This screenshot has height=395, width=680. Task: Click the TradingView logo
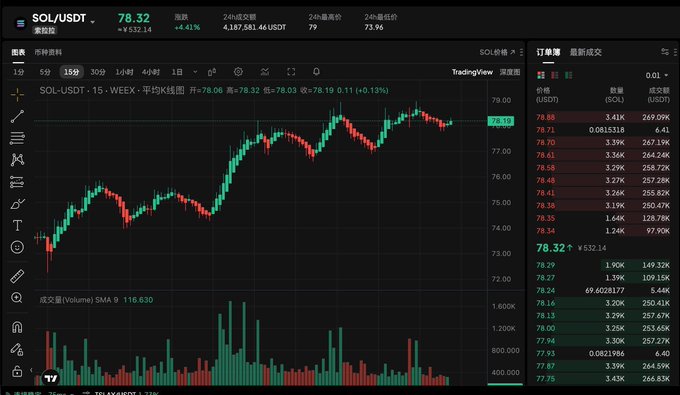coord(51,378)
